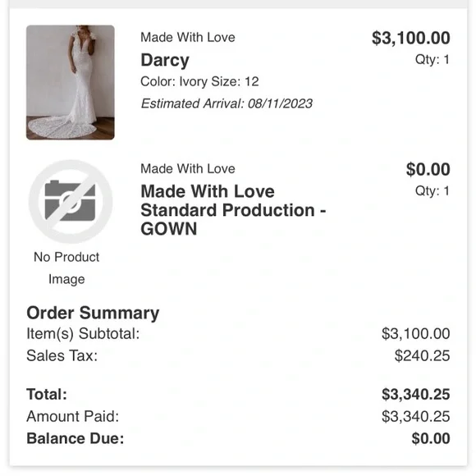Select the Darcy product title
This screenshot has height=476, width=476.
(165, 60)
